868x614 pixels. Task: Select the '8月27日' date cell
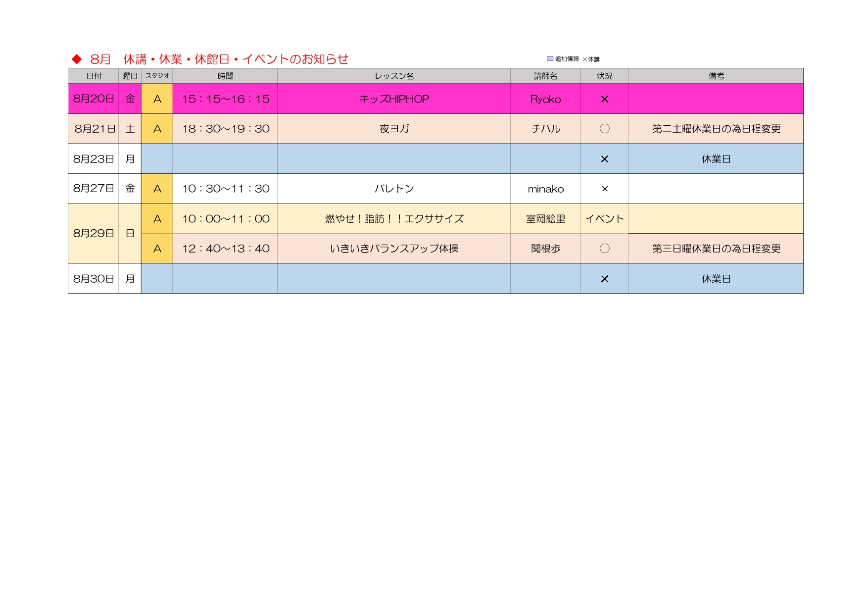pos(94,188)
